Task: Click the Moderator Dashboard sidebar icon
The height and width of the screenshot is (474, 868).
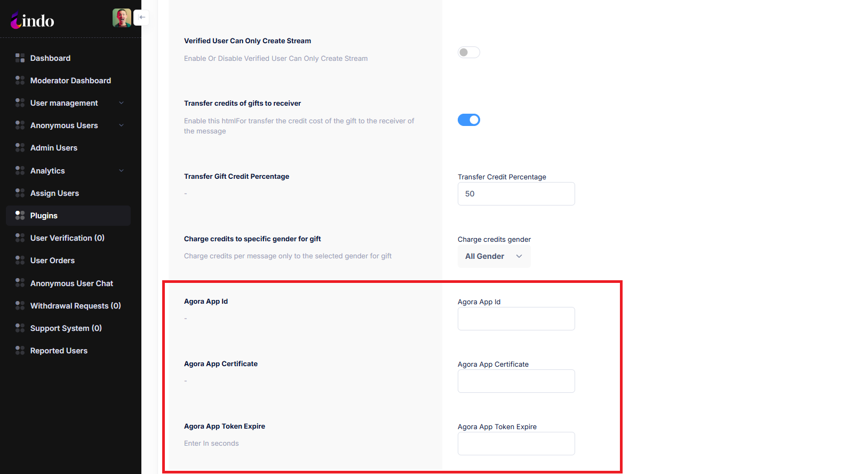Action: pos(20,81)
